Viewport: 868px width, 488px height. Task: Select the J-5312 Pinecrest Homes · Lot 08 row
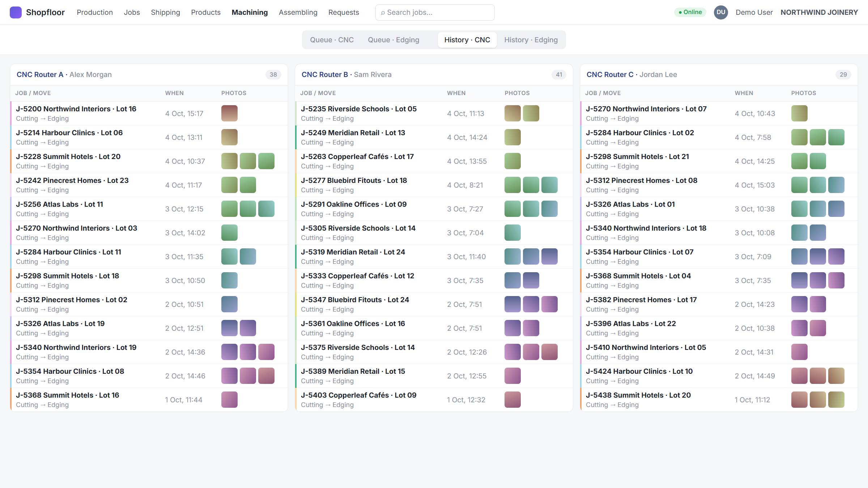click(719, 185)
